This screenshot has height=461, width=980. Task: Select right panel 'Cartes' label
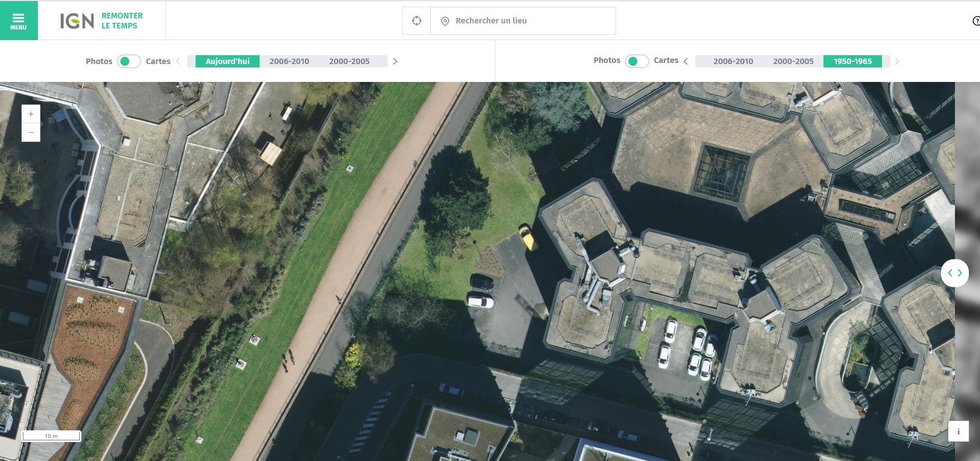666,60
